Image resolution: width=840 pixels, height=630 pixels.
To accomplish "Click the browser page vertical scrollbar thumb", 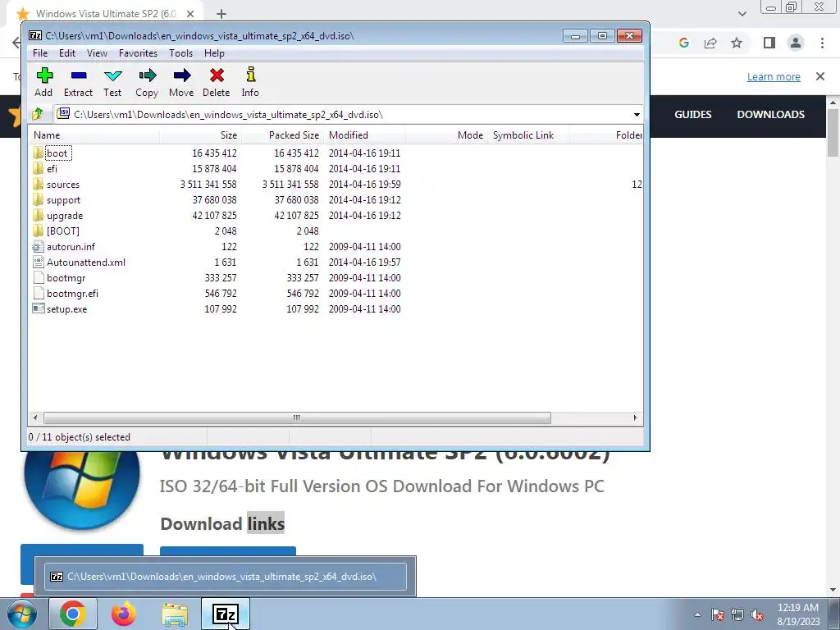I will (833, 132).
